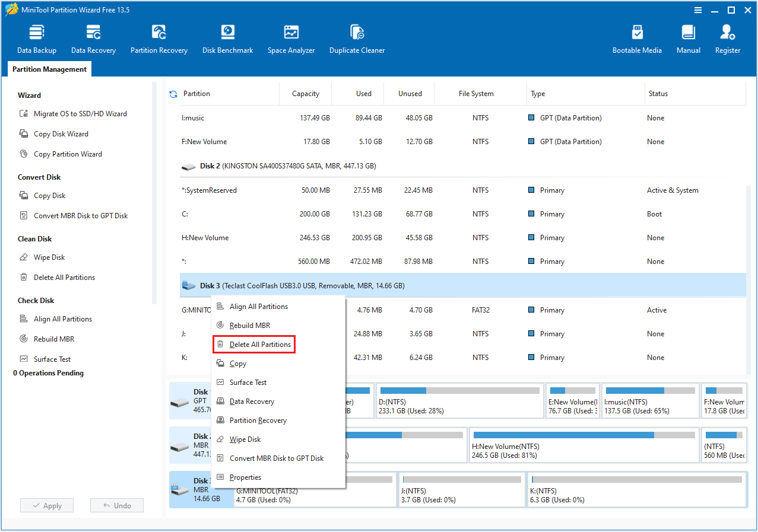Open the Partition Recovery tool
The width and height of the screenshot is (758, 532).
(158, 38)
